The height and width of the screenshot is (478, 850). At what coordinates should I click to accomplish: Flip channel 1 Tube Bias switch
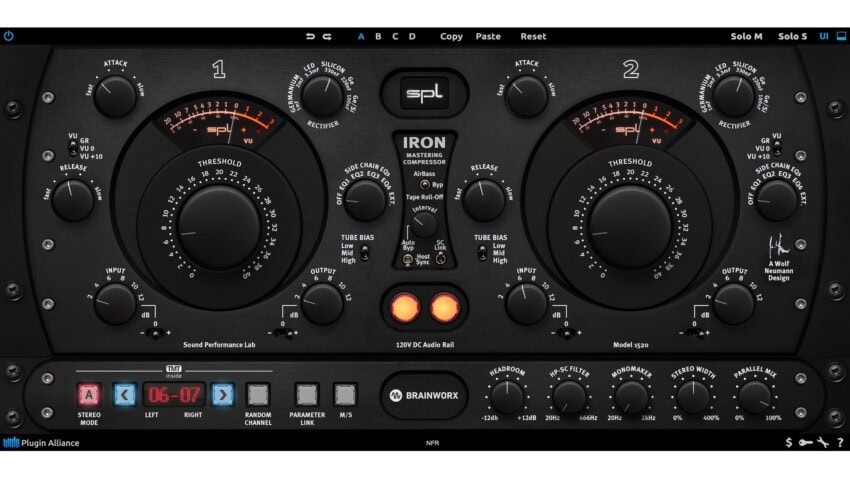365,253
